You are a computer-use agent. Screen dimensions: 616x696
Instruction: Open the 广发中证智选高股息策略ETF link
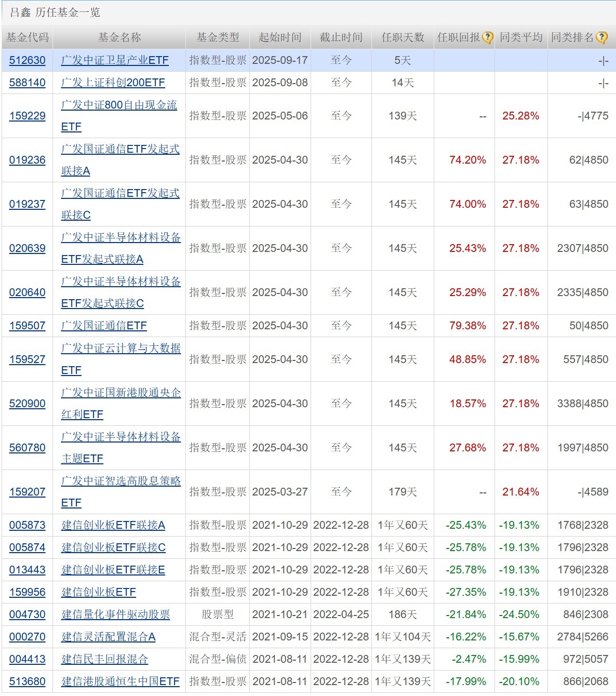(x=121, y=492)
